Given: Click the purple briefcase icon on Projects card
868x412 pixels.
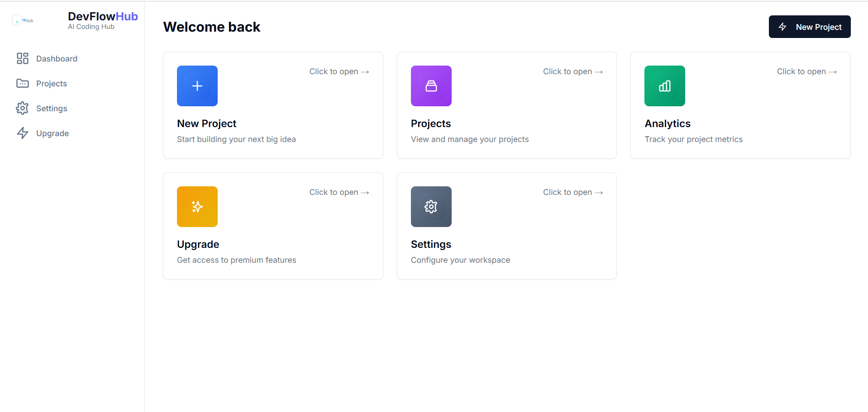Looking at the screenshot, I should tap(431, 86).
